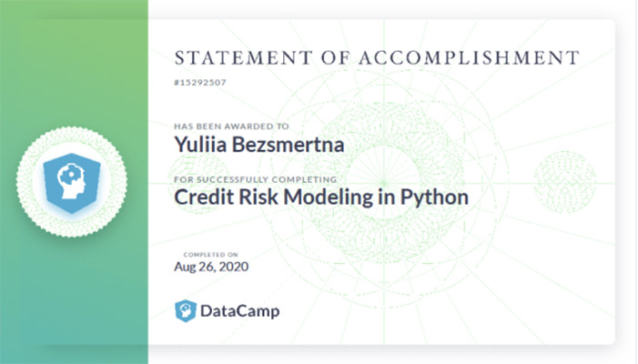Click the year 2020 in the date

point(233,267)
